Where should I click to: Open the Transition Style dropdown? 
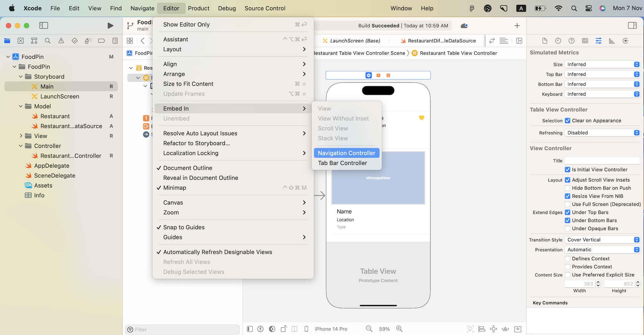click(602, 239)
